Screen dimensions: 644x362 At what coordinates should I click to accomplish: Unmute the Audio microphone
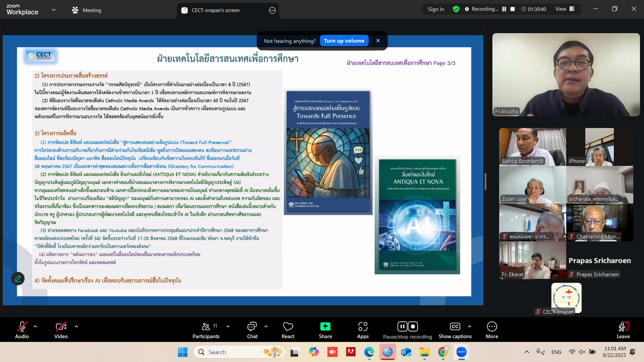pyautogui.click(x=22, y=330)
